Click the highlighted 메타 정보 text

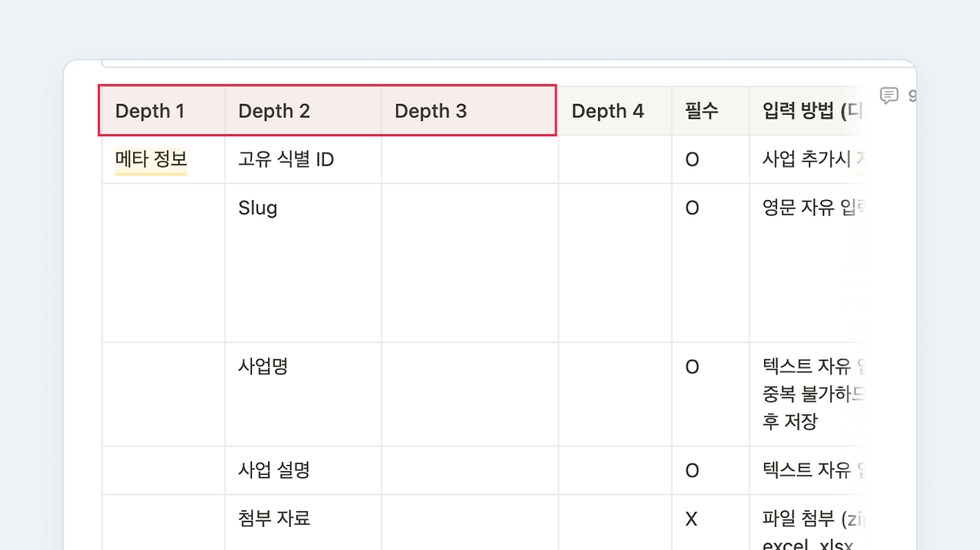coord(151,159)
